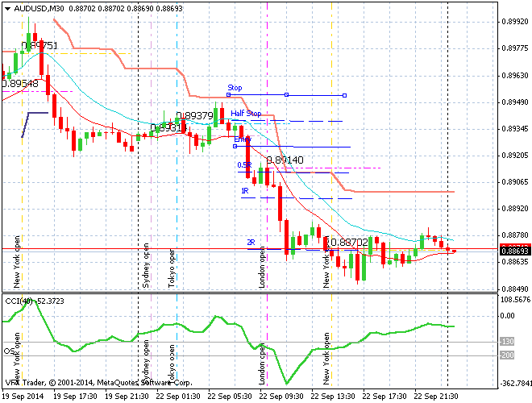The height and width of the screenshot is (403, 532).
Task: Click the 0.89140 price label
Action: 285,160
